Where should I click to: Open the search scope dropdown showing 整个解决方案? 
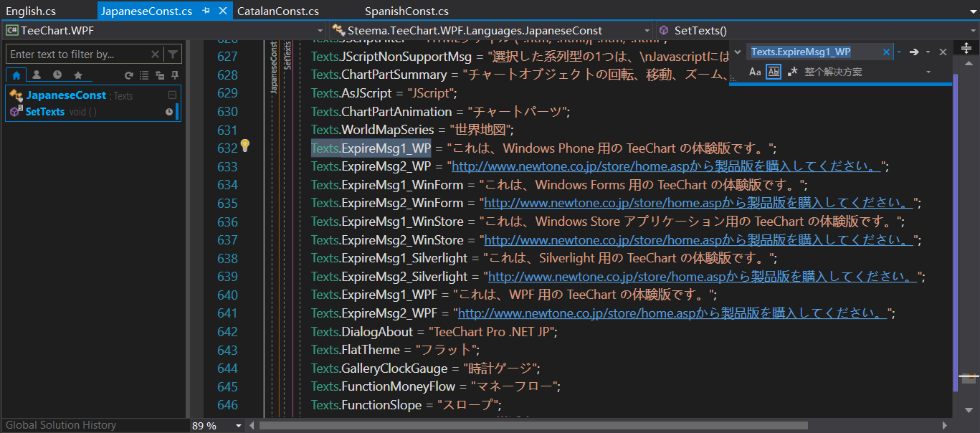pyautogui.click(x=928, y=71)
